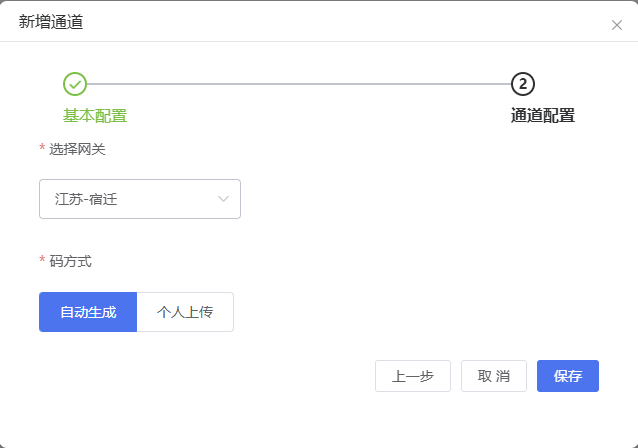The image size is (638, 448).
Task: Choose the 自动生成 code mode option
Action: point(88,312)
